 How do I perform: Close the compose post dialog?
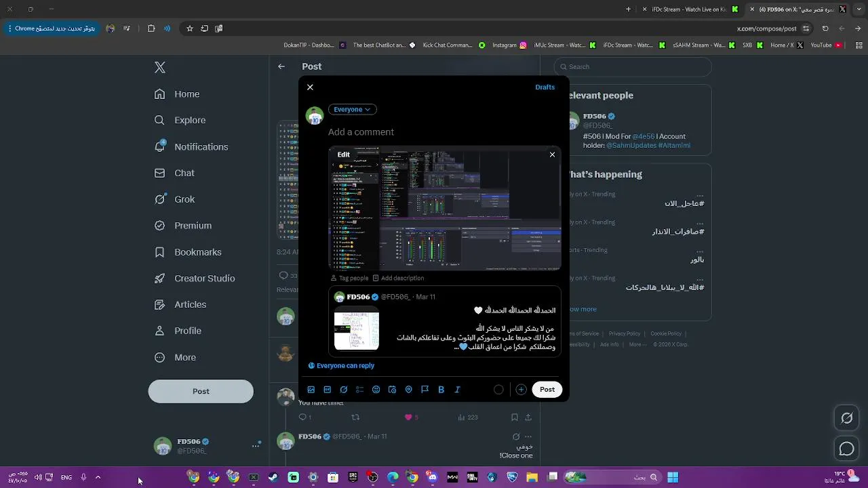(x=310, y=87)
